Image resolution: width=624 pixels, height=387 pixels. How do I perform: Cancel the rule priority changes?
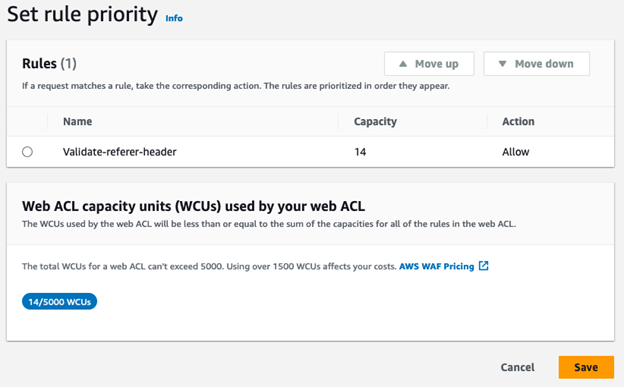pyautogui.click(x=517, y=367)
